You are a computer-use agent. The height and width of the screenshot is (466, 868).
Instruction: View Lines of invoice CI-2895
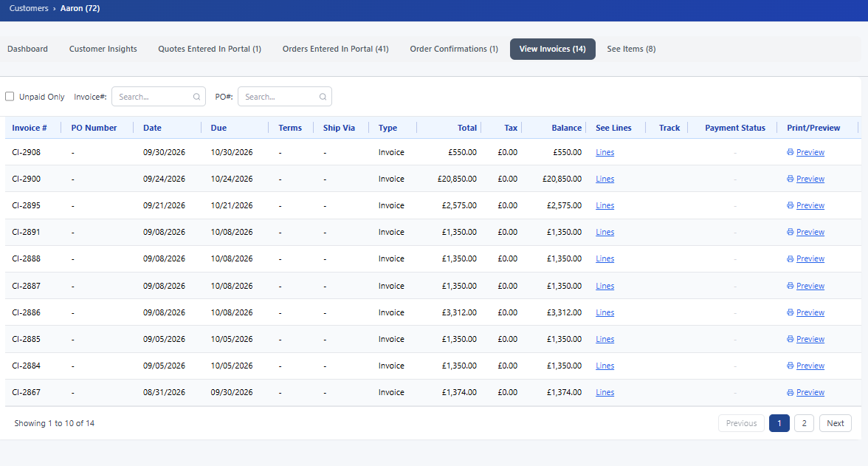tap(605, 205)
